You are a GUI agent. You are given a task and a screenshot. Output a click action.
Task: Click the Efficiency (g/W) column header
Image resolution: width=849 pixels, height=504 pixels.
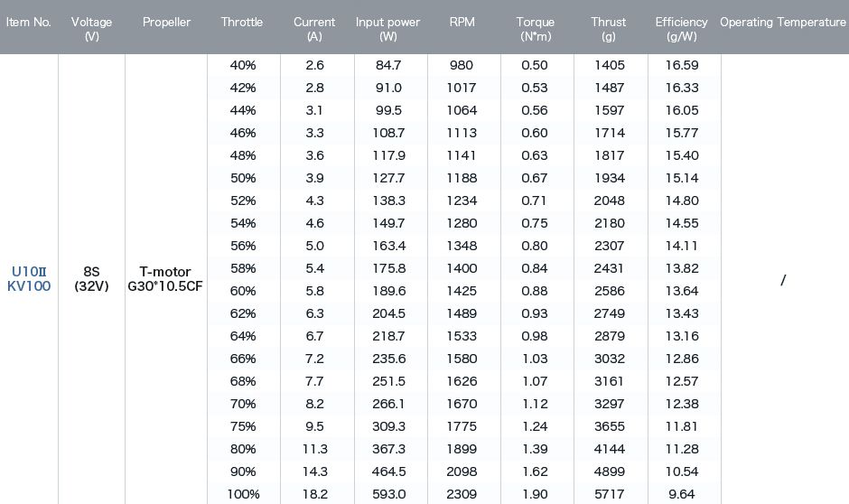[x=681, y=29]
